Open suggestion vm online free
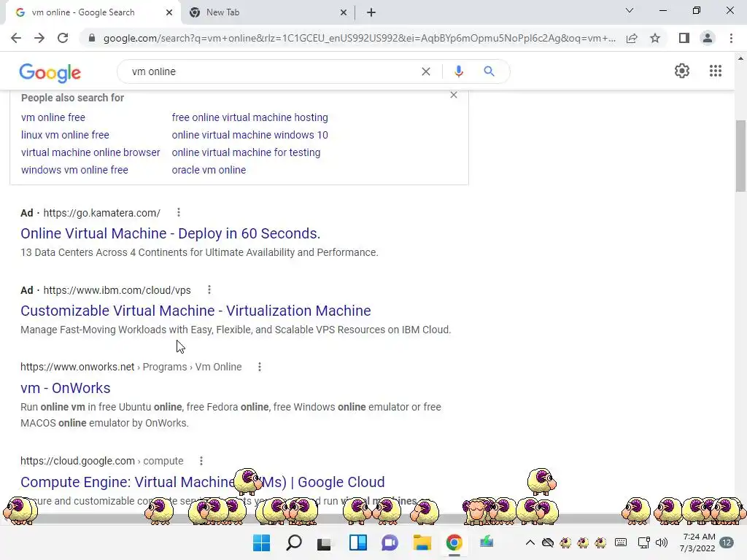747x560 pixels. pyautogui.click(x=53, y=117)
